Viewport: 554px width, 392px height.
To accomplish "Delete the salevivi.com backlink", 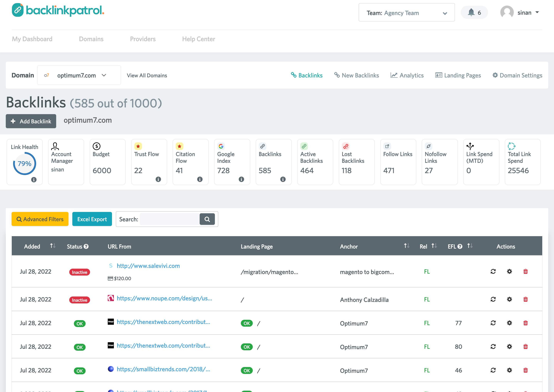I will pyautogui.click(x=526, y=272).
